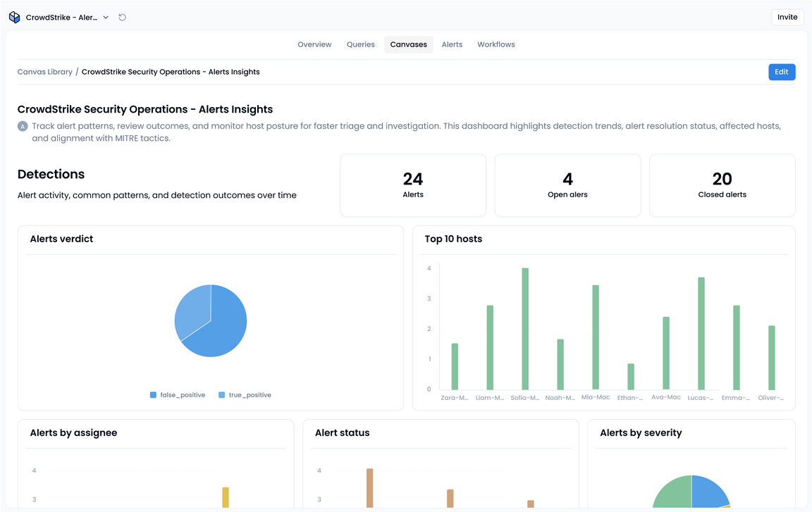Open the Workflows tab
This screenshot has height=512, width=812.
pyautogui.click(x=496, y=44)
